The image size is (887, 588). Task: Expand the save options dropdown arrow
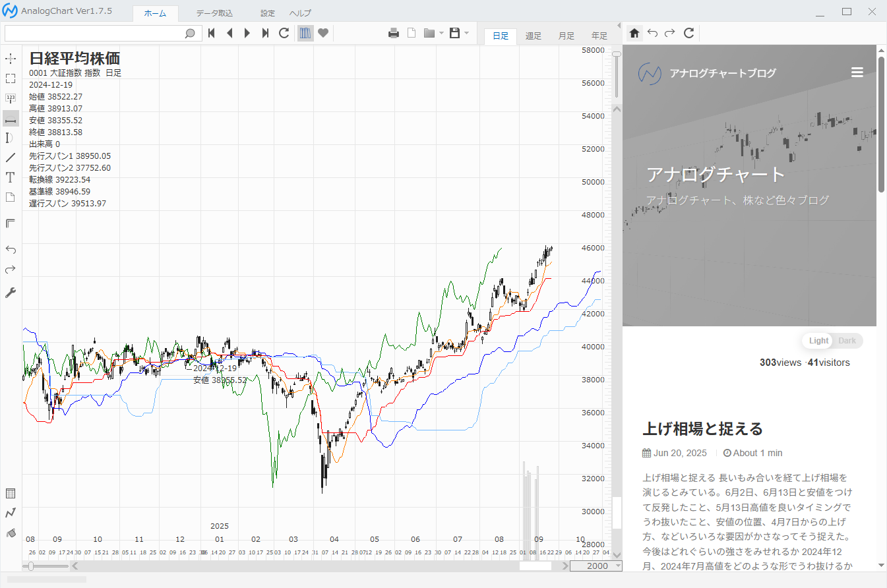466,33
